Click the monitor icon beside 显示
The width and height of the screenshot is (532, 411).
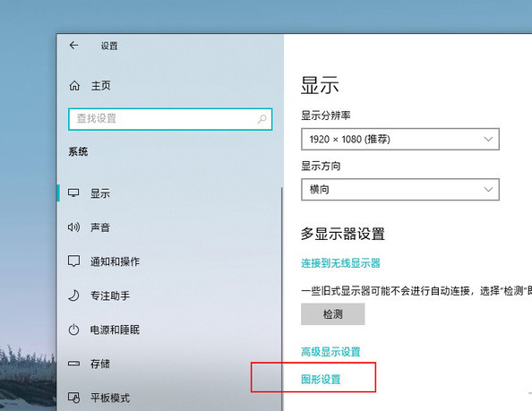(73, 193)
